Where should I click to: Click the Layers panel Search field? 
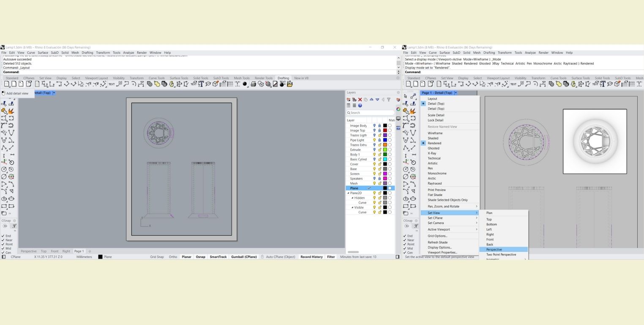coord(370,113)
